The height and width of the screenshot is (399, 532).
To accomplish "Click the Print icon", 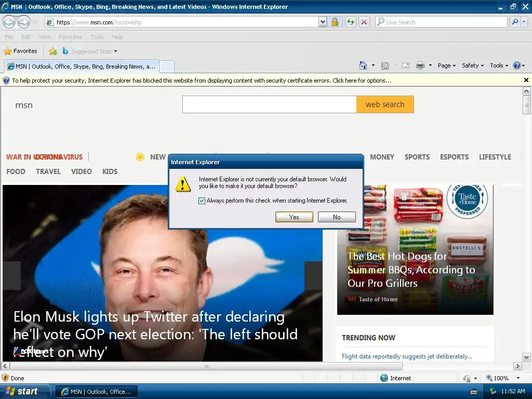I will tap(420, 65).
